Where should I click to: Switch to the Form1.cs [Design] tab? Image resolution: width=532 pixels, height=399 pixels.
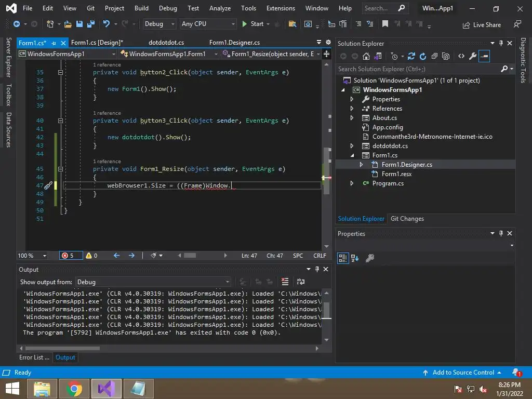pyautogui.click(x=97, y=43)
